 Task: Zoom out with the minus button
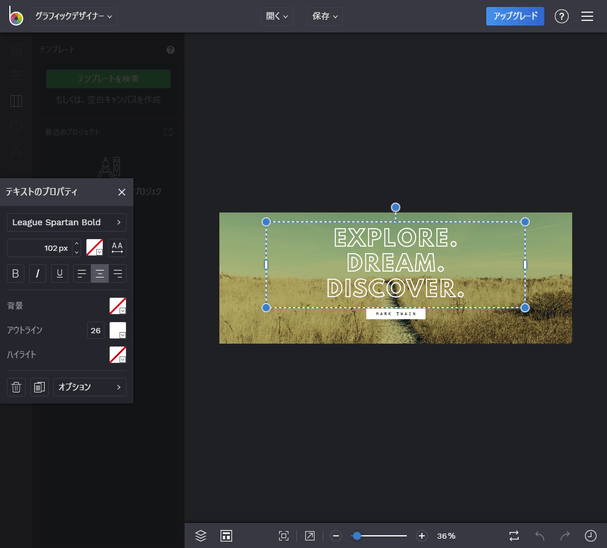click(x=336, y=536)
